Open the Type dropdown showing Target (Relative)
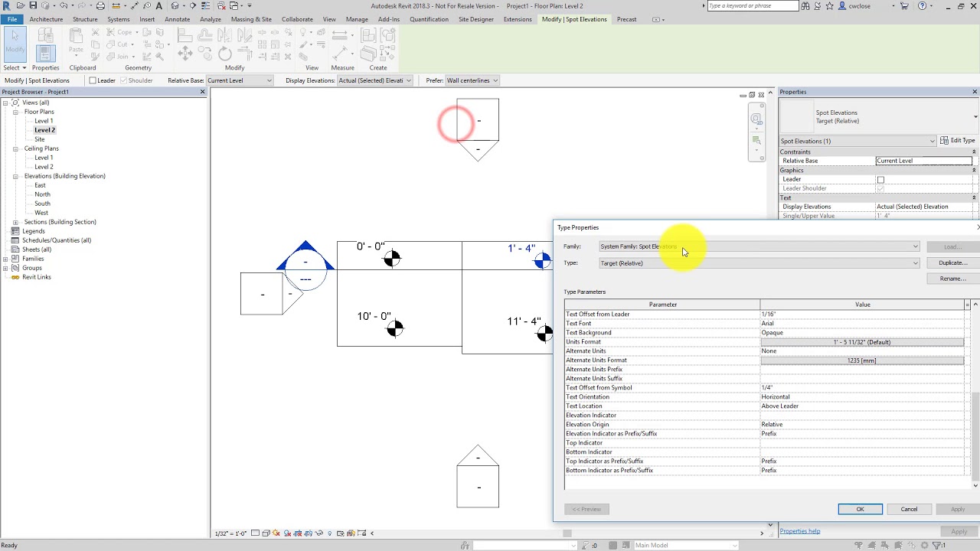This screenshot has height=551, width=980. coord(759,263)
